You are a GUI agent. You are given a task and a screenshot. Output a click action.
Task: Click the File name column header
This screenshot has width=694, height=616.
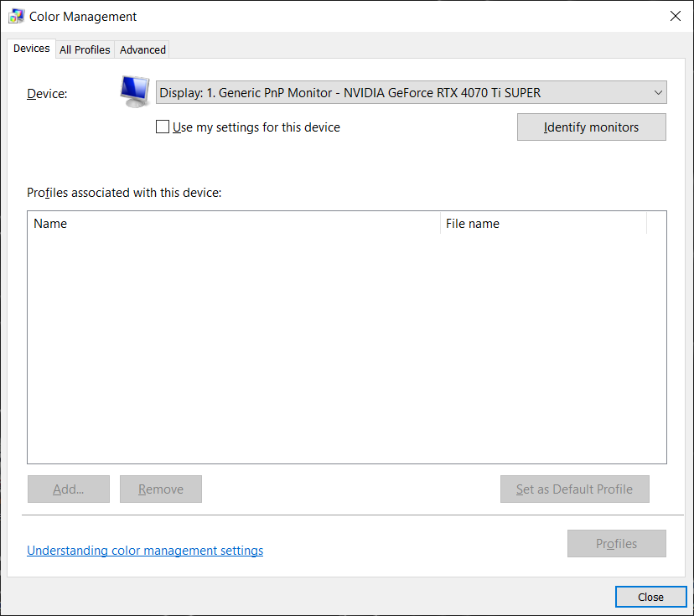(542, 224)
